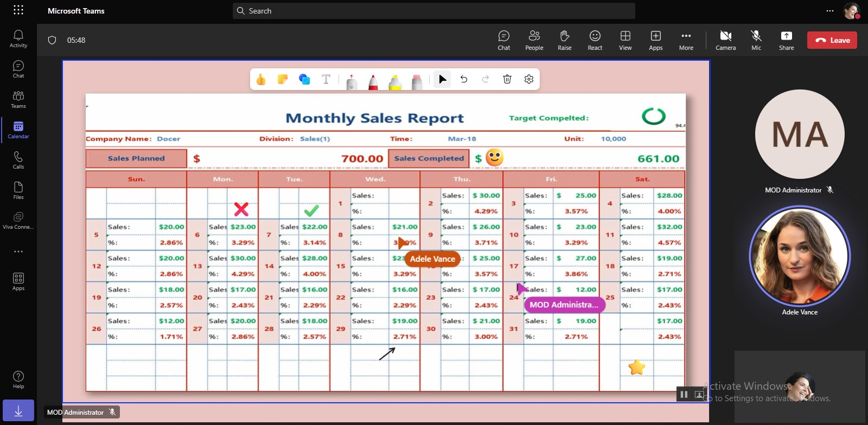Click the Search input field
Screen dimensions: 868x425
[434, 11]
